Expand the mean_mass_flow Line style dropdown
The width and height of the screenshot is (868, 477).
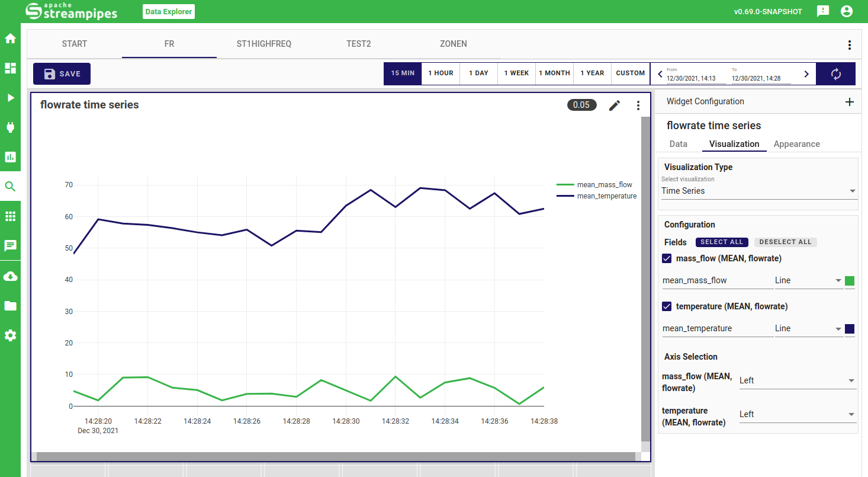808,280
